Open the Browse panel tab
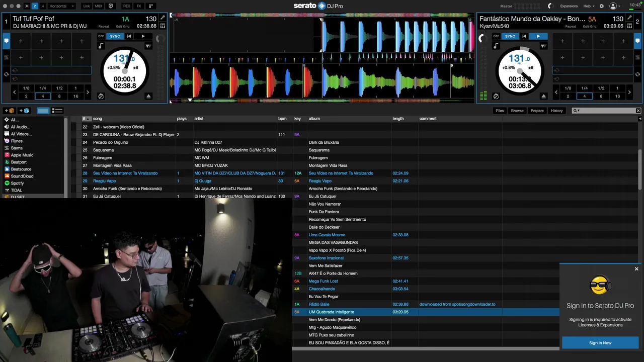The image size is (644, 362). [x=517, y=111]
